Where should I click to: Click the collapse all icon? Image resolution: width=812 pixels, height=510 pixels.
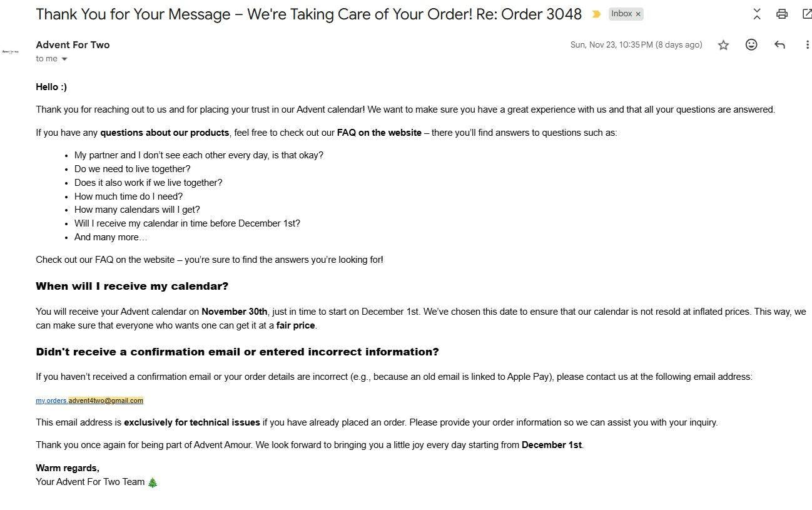757,14
